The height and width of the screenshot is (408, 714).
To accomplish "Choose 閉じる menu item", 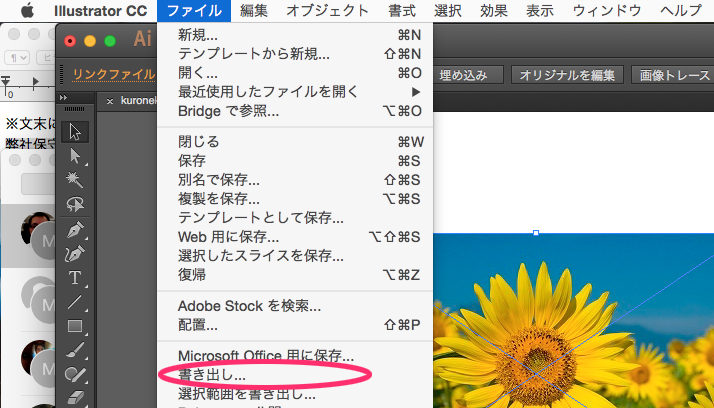I will pyautogui.click(x=295, y=142).
